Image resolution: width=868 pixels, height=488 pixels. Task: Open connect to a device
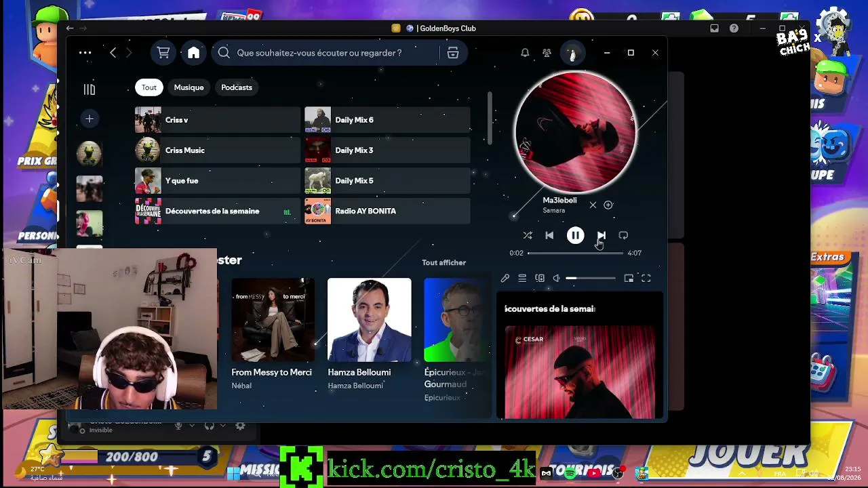click(x=540, y=278)
